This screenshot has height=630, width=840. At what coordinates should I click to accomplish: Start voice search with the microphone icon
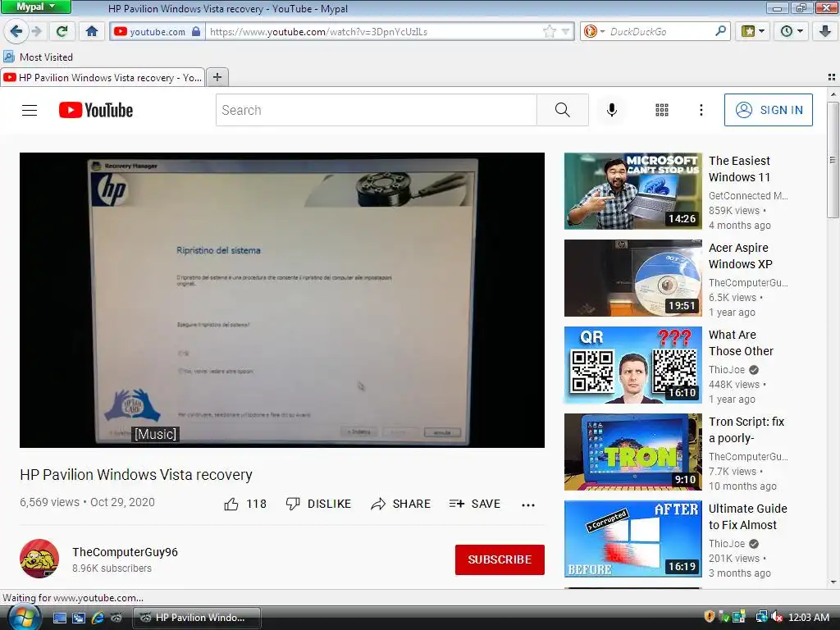[x=611, y=110]
